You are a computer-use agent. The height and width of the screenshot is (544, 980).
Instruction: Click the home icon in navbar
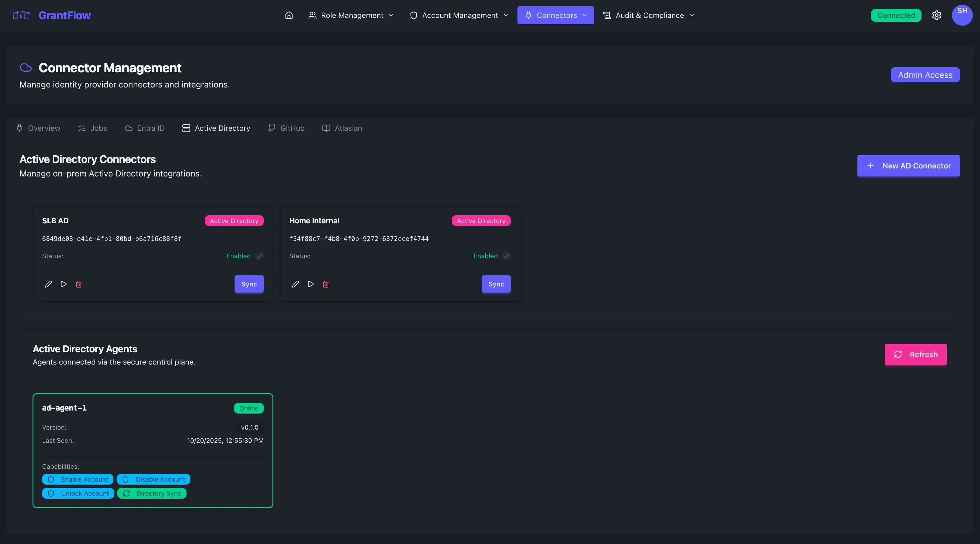pos(289,15)
